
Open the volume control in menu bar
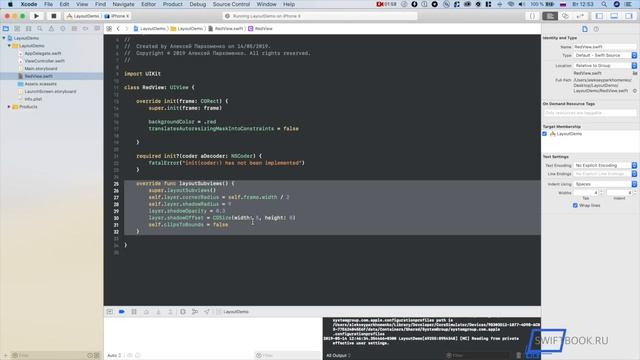522,4
